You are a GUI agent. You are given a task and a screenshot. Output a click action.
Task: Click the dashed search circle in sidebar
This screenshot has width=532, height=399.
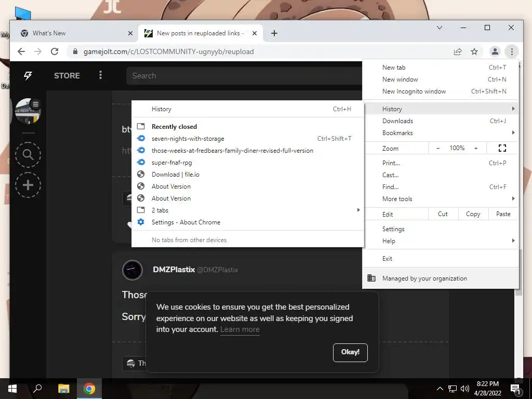28,155
